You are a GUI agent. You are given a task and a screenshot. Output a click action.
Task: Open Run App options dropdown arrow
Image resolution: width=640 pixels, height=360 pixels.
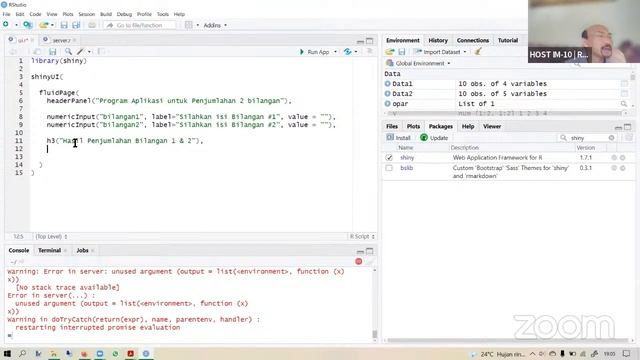[x=335, y=52]
